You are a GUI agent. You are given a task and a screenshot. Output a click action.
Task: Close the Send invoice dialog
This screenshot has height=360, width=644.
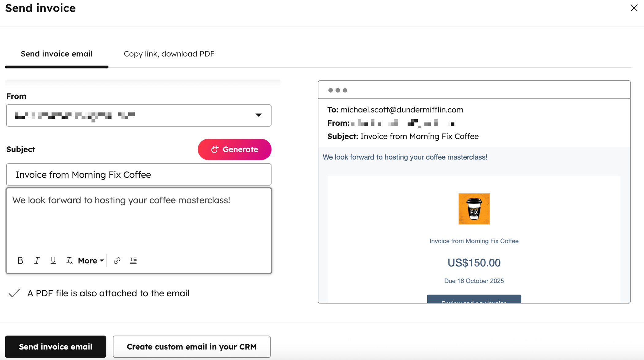(634, 8)
